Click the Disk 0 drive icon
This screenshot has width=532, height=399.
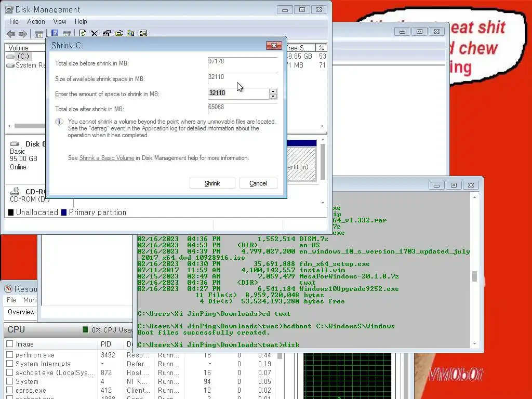point(15,144)
